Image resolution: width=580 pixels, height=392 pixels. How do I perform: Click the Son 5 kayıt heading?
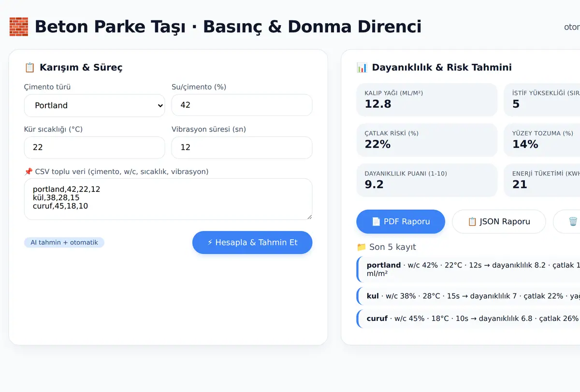(x=386, y=247)
